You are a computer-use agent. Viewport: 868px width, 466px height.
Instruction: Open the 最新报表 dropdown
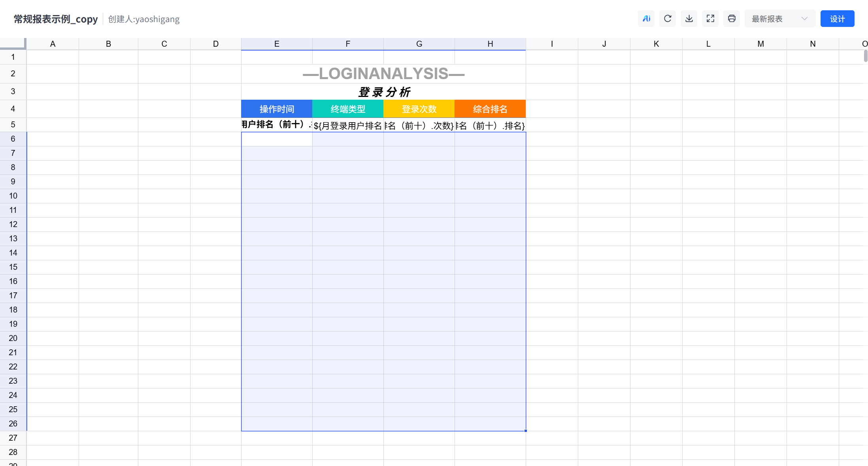(779, 19)
